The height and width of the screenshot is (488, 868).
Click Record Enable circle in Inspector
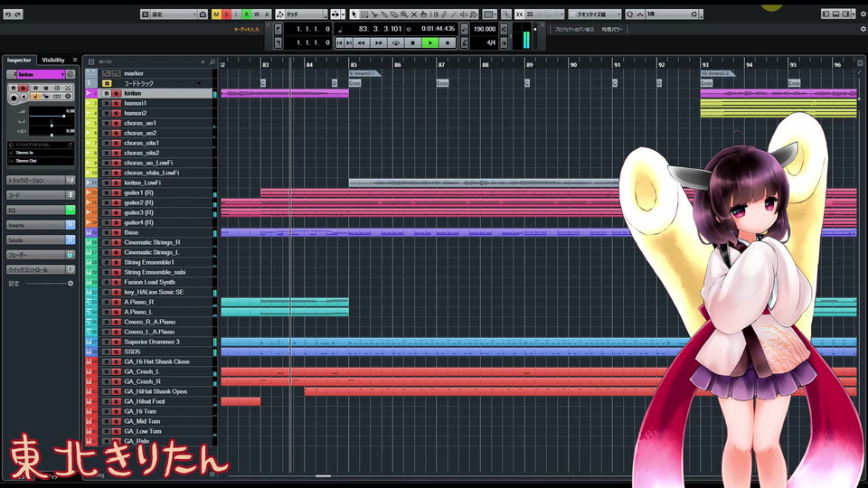click(x=14, y=98)
